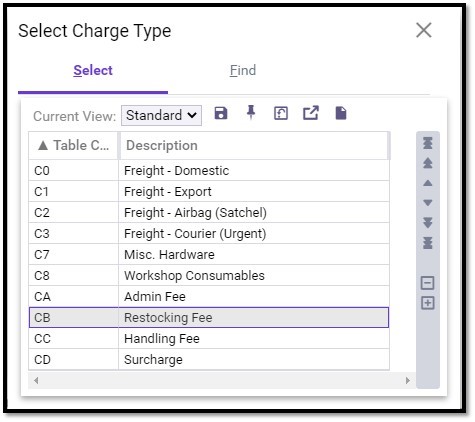
Task: Move down one row with down arrow
Action: tap(428, 203)
